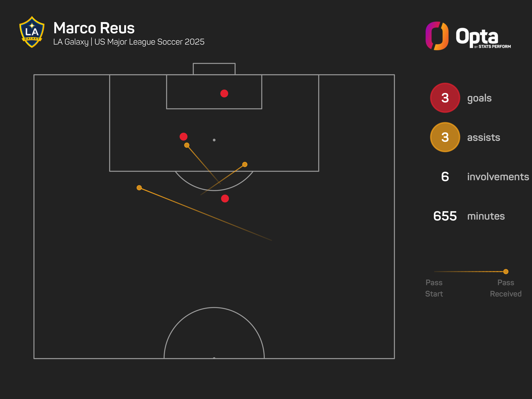
Task: Click the Pass Received legend label
Action: pyautogui.click(x=506, y=288)
